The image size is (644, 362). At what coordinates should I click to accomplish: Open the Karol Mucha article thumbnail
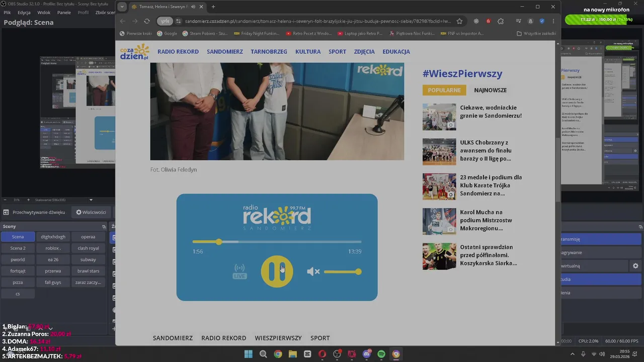(439, 221)
